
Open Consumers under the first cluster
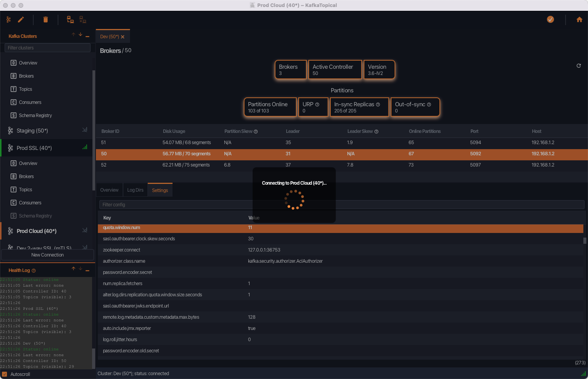tap(30, 102)
